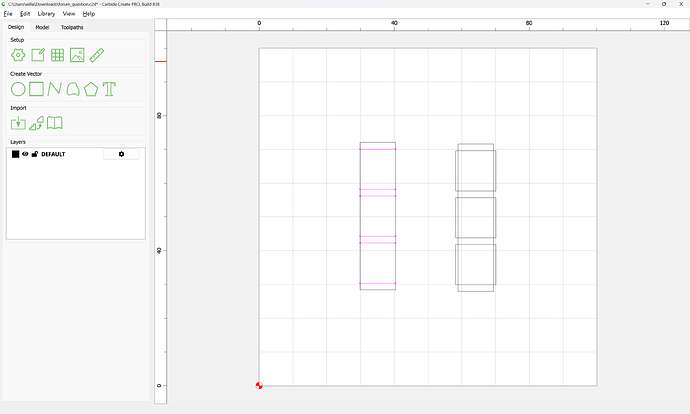Screen dimensions: 690x414
Task: Toggle visibility of DEFAULT layer
Action: tap(25, 154)
